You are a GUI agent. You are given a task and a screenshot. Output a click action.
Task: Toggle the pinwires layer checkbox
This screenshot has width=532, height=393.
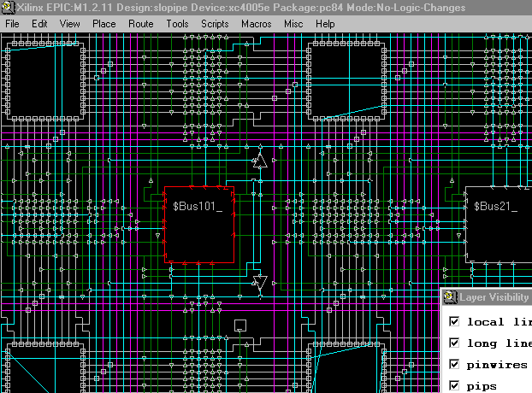pyautogui.click(x=454, y=364)
